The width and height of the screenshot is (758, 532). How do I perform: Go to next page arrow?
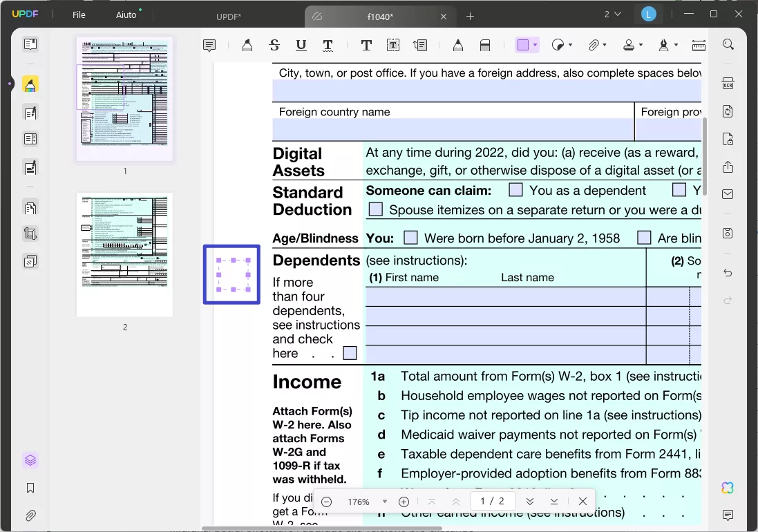point(530,502)
